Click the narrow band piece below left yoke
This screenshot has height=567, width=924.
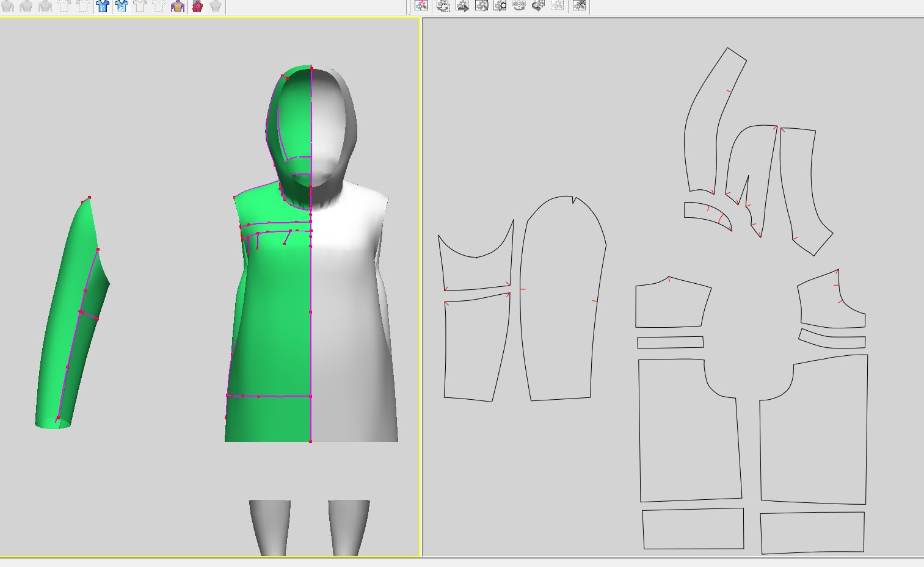coord(670,342)
